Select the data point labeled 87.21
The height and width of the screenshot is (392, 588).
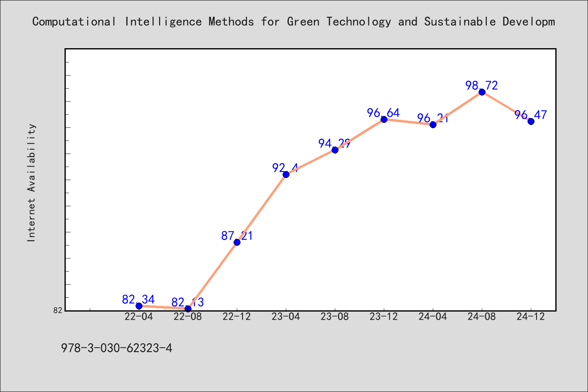tap(237, 242)
